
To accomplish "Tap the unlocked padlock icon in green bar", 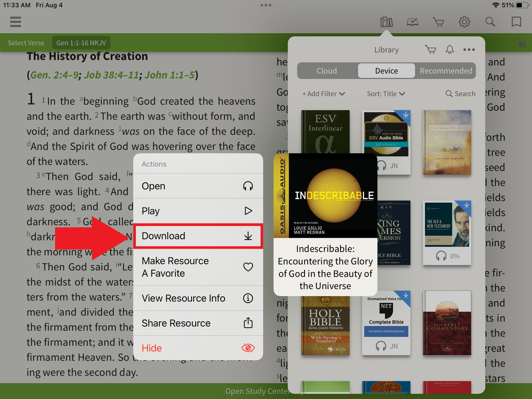I will tap(520, 43).
